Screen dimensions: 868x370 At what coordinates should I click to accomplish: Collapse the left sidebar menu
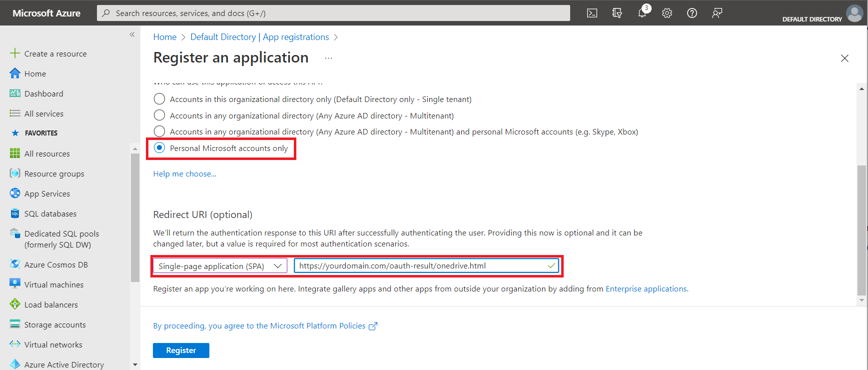[x=132, y=34]
